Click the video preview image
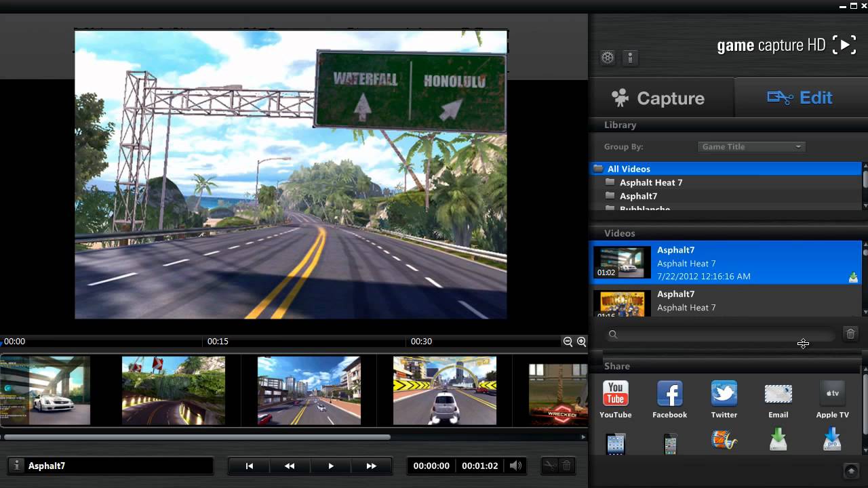The image size is (868, 488). (x=291, y=174)
